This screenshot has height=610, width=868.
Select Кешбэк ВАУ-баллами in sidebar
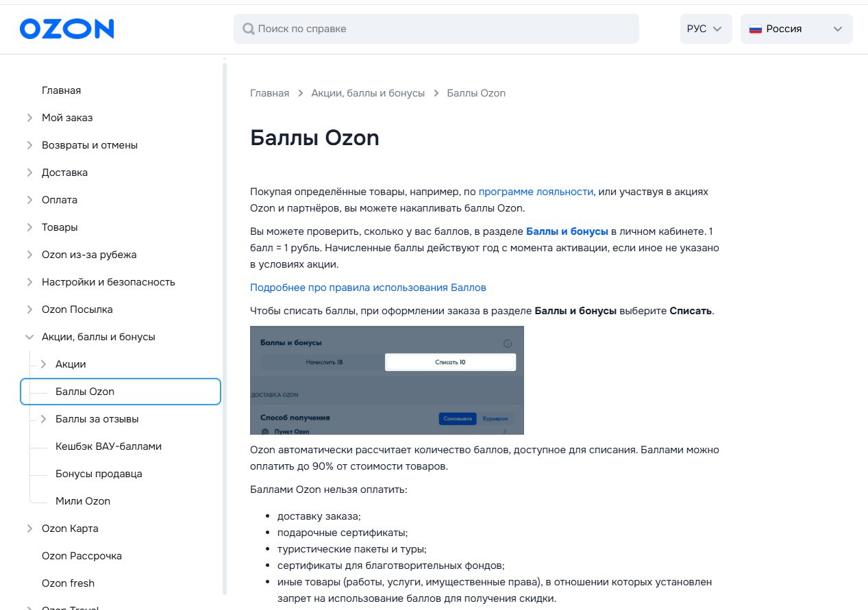tap(108, 446)
